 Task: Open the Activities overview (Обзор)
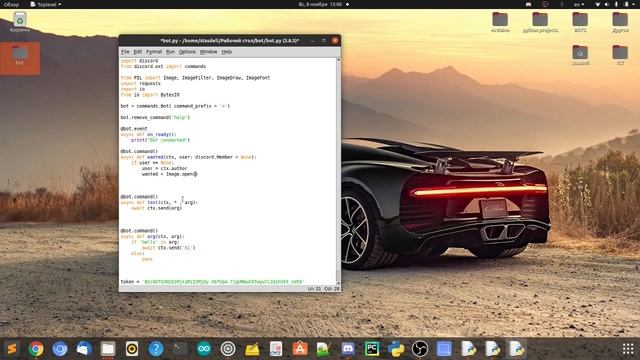tap(11, 4)
